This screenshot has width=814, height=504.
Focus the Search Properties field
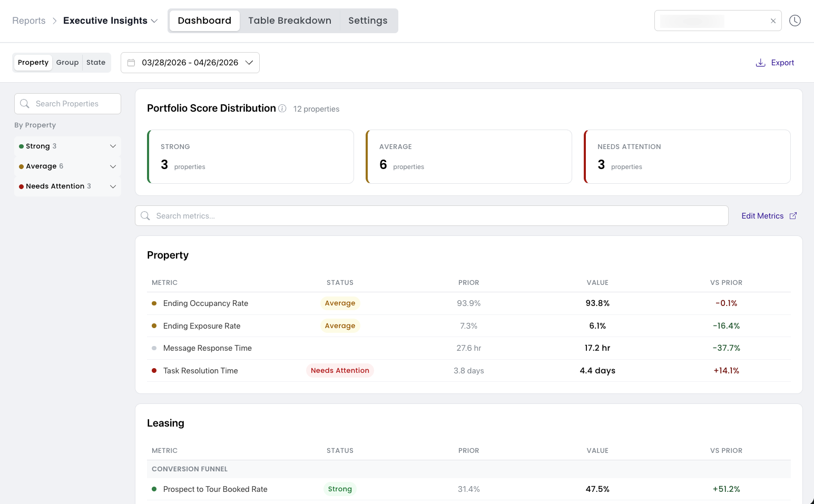pyautogui.click(x=67, y=104)
